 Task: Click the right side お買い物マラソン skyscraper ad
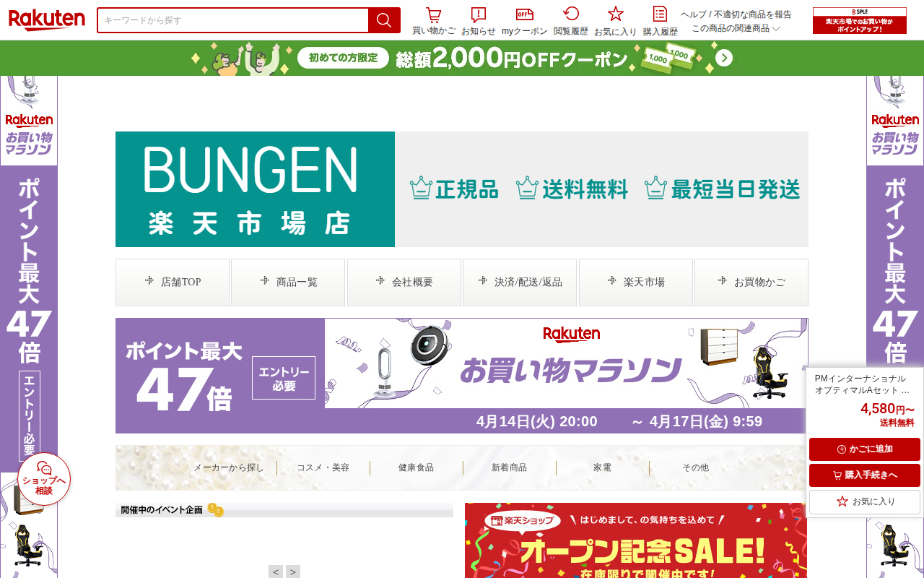click(895, 222)
